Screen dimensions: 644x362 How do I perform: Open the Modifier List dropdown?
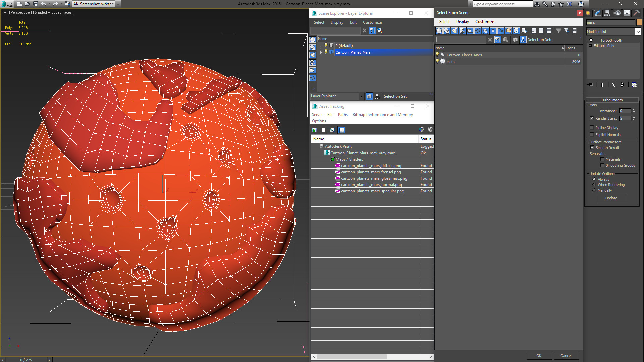click(638, 32)
